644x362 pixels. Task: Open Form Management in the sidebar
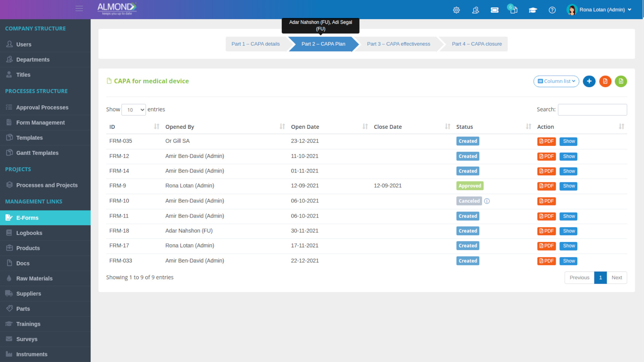pos(45,123)
